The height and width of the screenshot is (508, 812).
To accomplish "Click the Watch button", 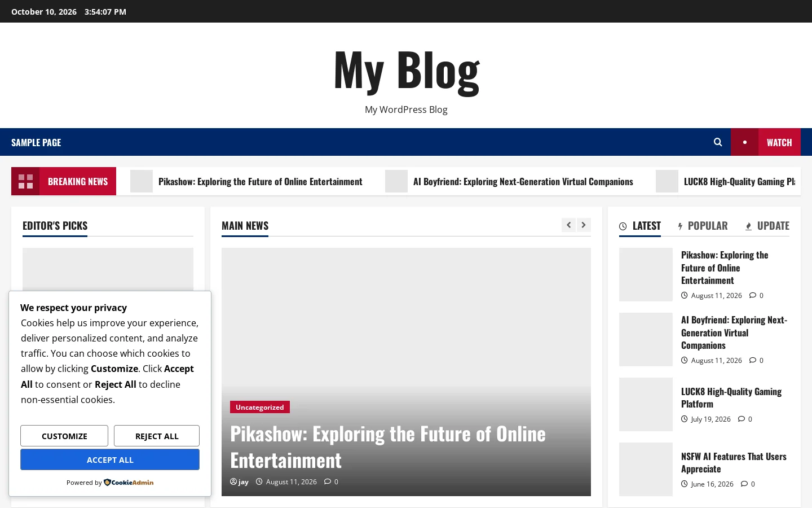I will pos(779,142).
